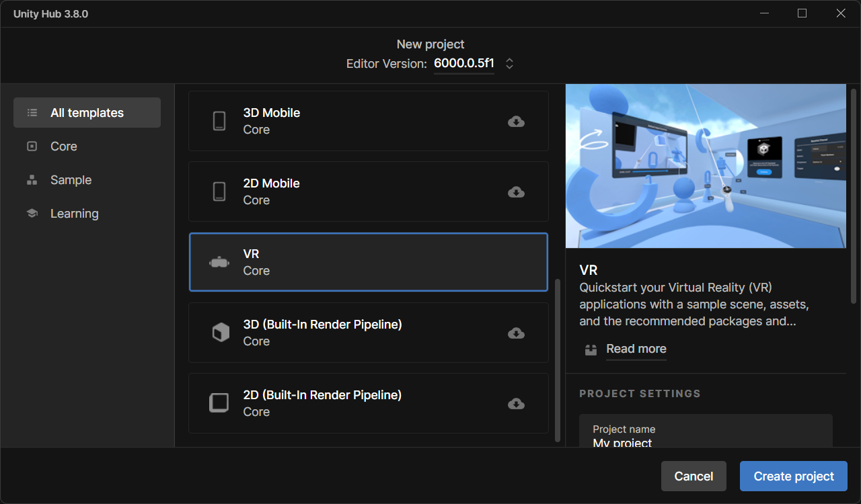Cancel new project creation
The image size is (861, 504).
(x=694, y=476)
